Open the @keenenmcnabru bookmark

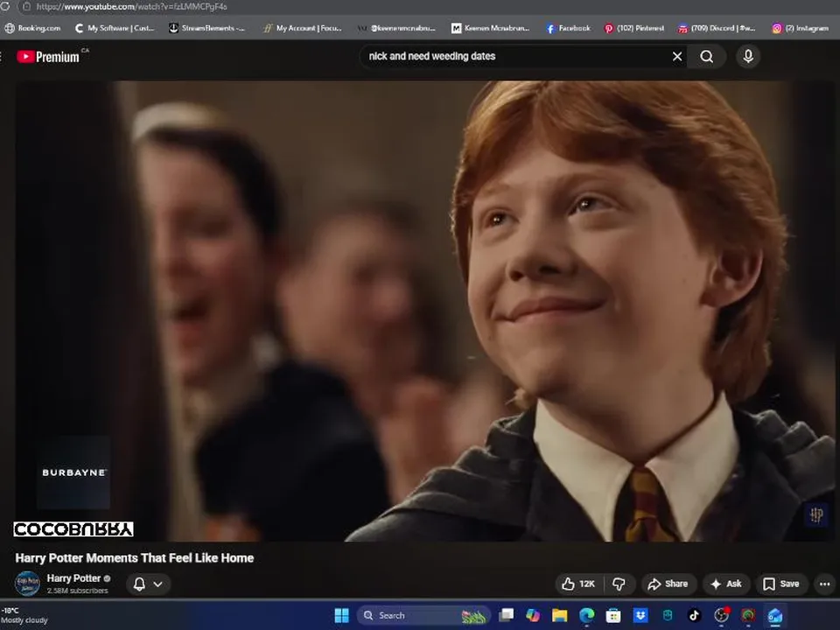point(396,28)
